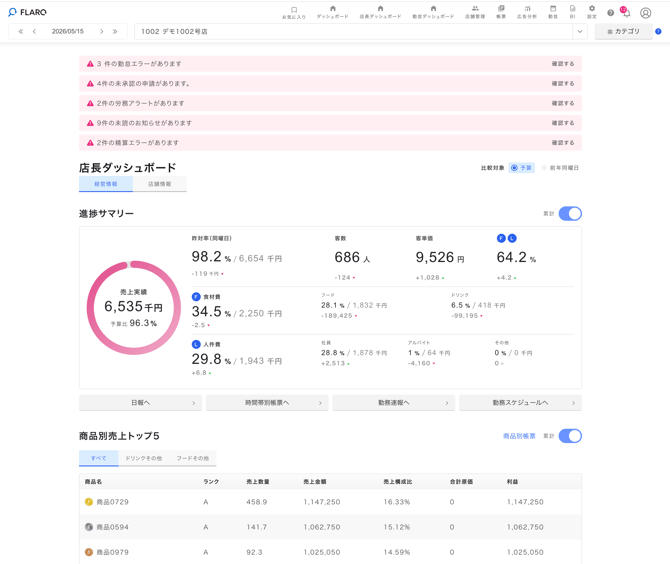Click the 6,535千円 sales value
This screenshot has height=564, width=670.
[x=134, y=306]
